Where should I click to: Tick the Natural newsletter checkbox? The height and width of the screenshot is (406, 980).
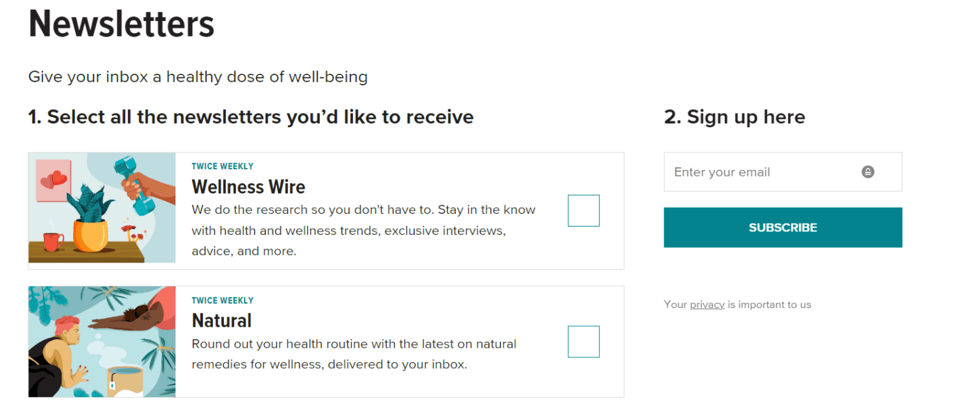tap(584, 342)
